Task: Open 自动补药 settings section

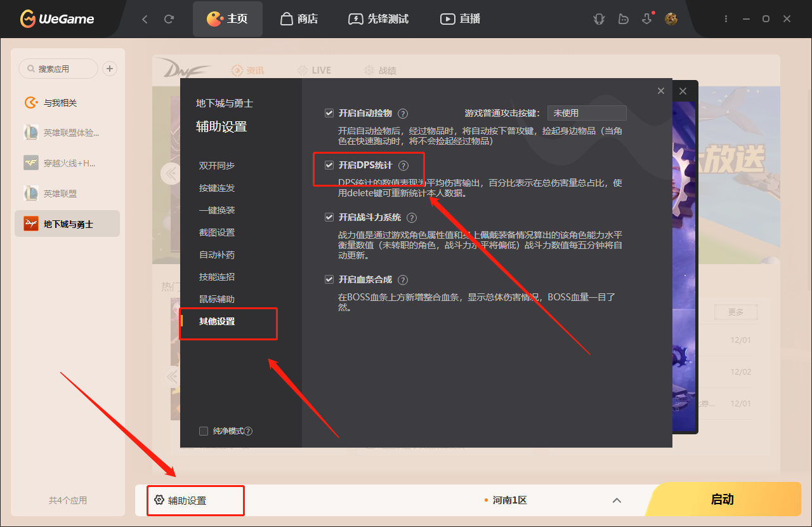Action: point(217,255)
